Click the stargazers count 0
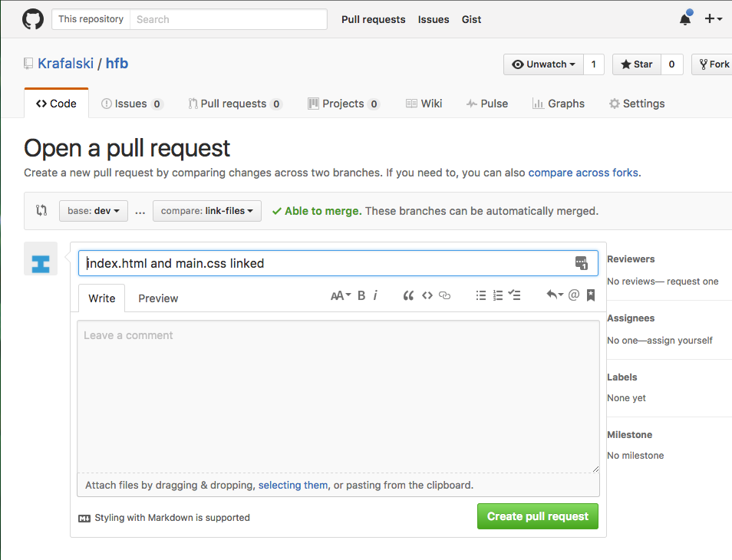 point(672,64)
